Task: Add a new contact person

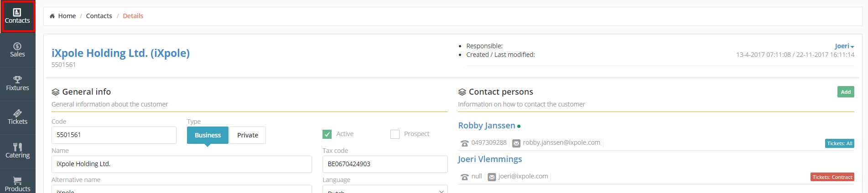Action: coord(846,92)
